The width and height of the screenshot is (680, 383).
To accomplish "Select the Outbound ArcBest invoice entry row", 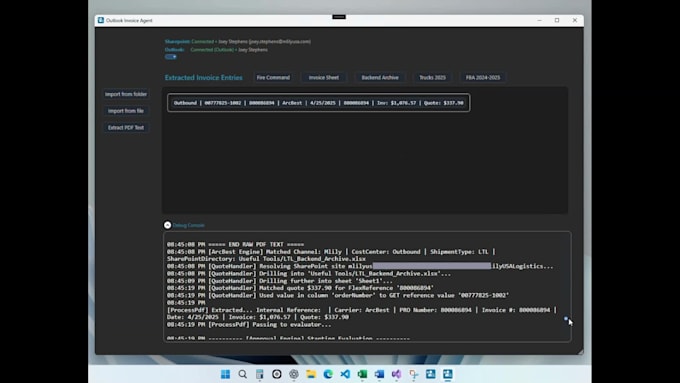I will 319,103.
